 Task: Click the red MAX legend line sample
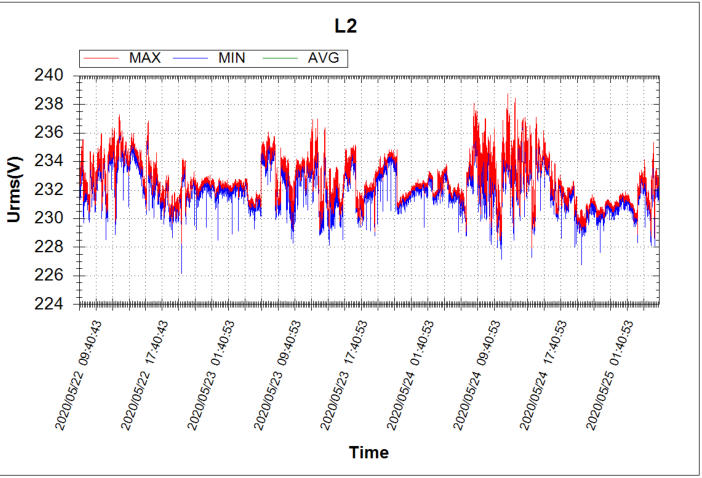[x=104, y=58]
